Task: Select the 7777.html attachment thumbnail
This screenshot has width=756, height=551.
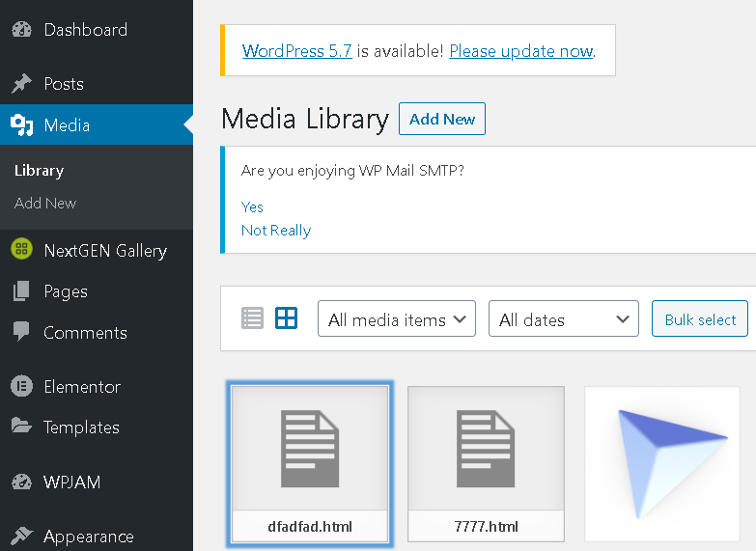Action: (486, 464)
